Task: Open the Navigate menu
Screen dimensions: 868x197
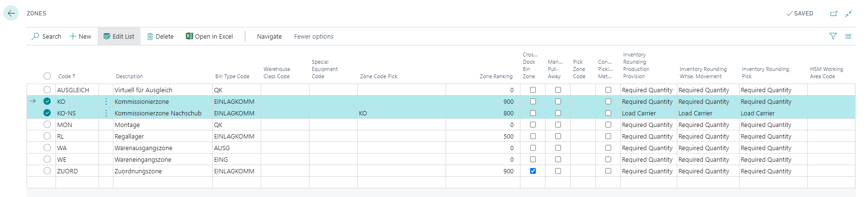Action: (269, 36)
